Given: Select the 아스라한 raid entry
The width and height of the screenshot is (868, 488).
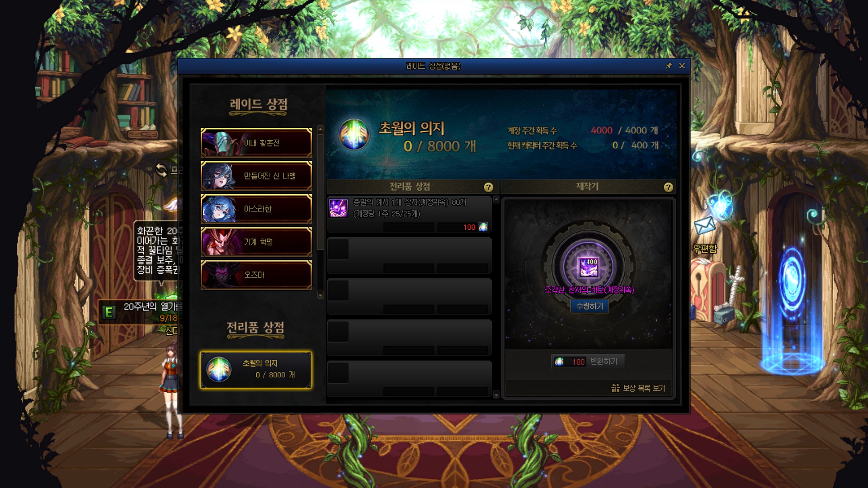Looking at the screenshot, I should click(256, 209).
